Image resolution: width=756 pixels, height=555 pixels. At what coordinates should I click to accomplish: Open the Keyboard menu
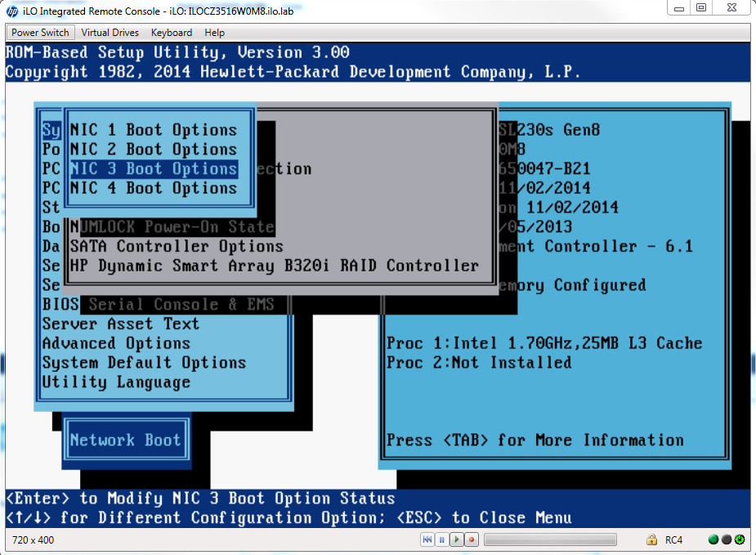click(x=172, y=33)
